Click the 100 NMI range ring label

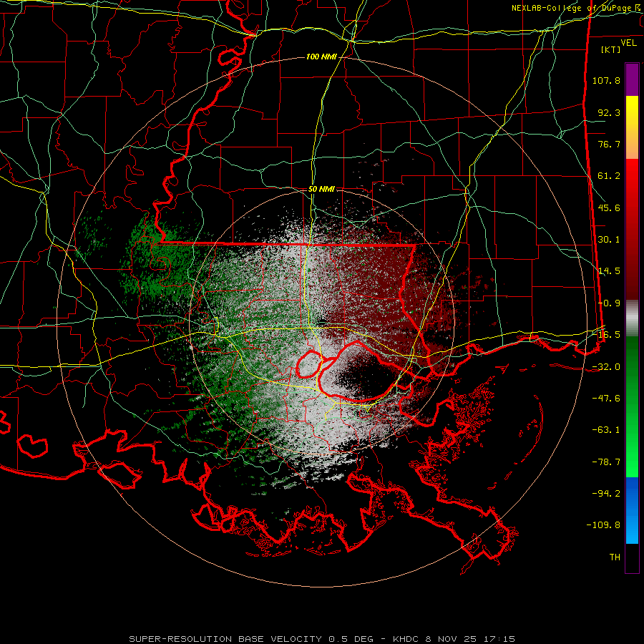321,57
